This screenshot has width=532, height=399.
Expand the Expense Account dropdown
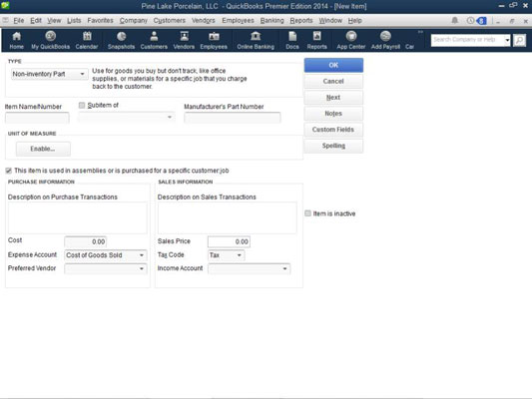tap(106, 255)
